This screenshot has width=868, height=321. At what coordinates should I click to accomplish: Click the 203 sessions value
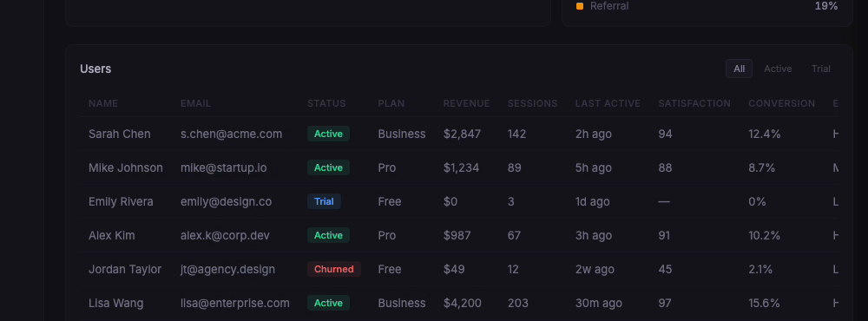[x=517, y=303]
